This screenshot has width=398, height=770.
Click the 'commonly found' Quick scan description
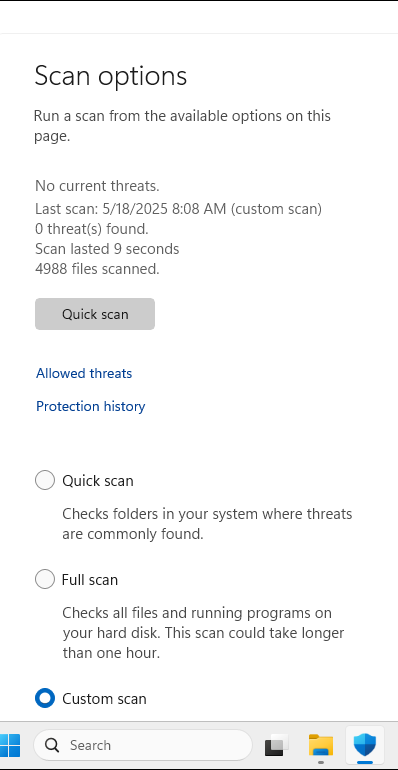207,524
